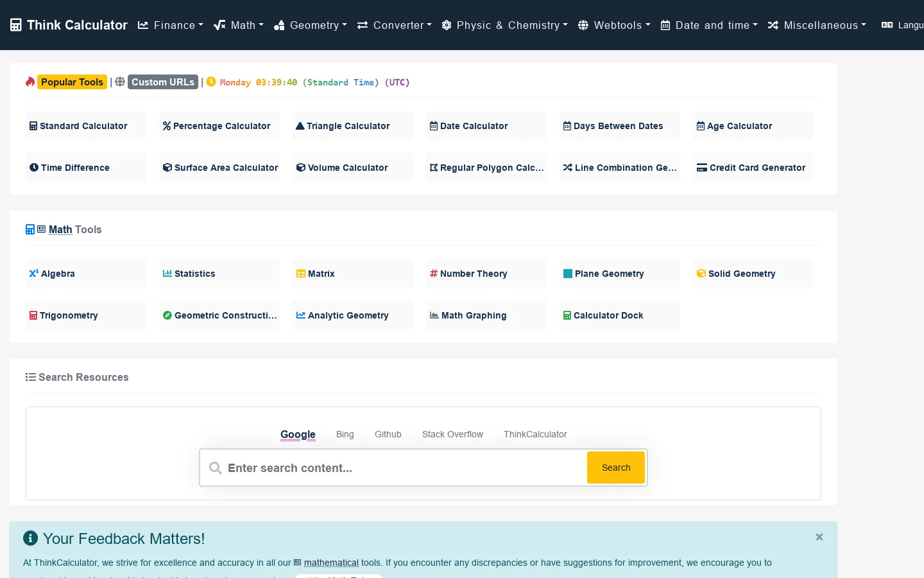Click the blue calculator icon before Math Tools
This screenshot has width=924, height=578.
click(30, 229)
